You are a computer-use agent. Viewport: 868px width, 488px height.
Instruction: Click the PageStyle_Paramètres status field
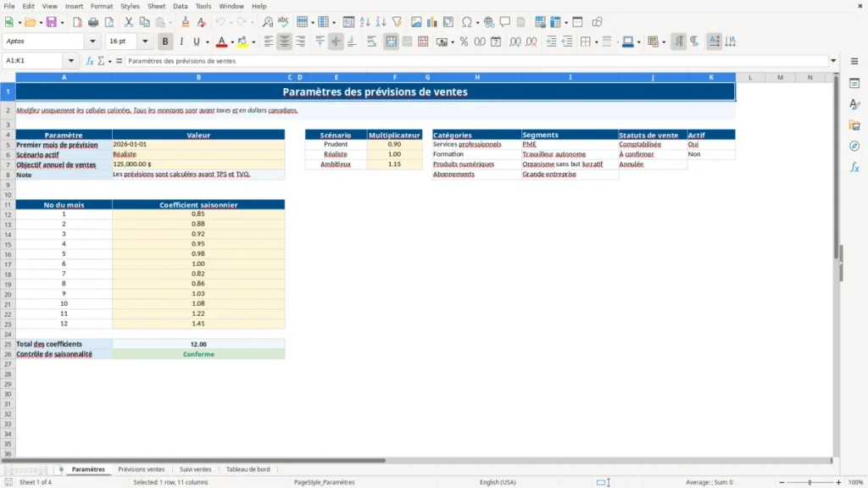(x=325, y=482)
